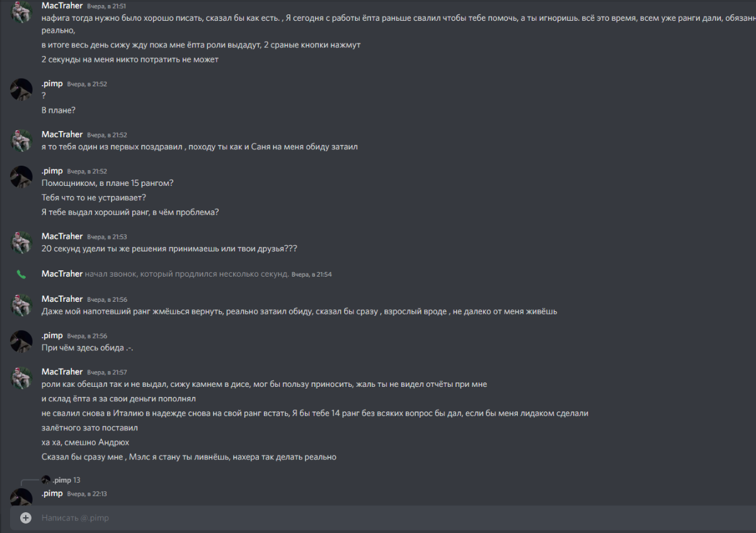Open MacTraher's profile from the 21:51 username

coord(62,5)
